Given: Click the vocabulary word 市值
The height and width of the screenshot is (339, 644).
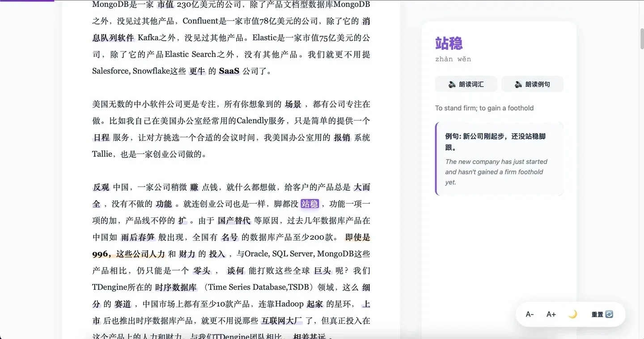Looking at the screenshot, I should pyautogui.click(x=166, y=4).
